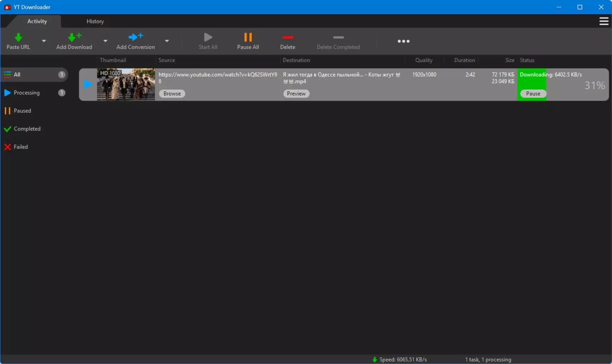Open the three-dots more options menu
Viewport: 612px width, 364px height.
coord(404,41)
